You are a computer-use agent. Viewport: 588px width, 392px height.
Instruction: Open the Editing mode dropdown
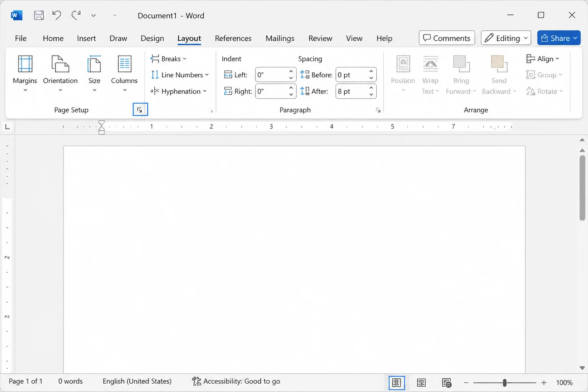coord(506,38)
